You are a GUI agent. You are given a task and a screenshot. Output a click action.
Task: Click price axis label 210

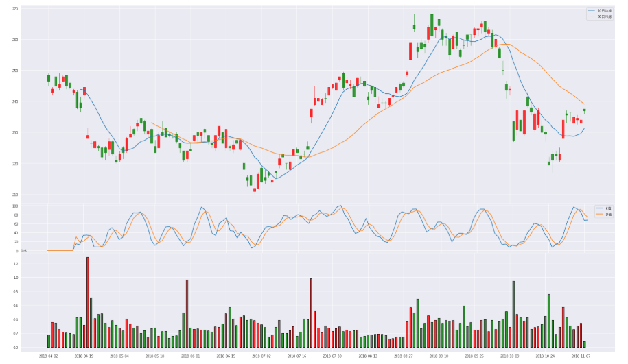[x=15, y=195]
